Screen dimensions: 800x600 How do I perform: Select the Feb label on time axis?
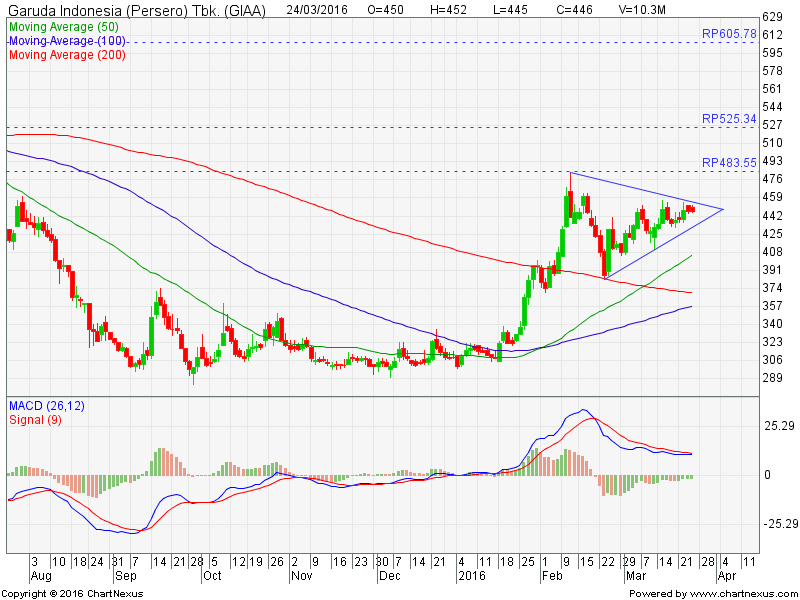(x=550, y=577)
